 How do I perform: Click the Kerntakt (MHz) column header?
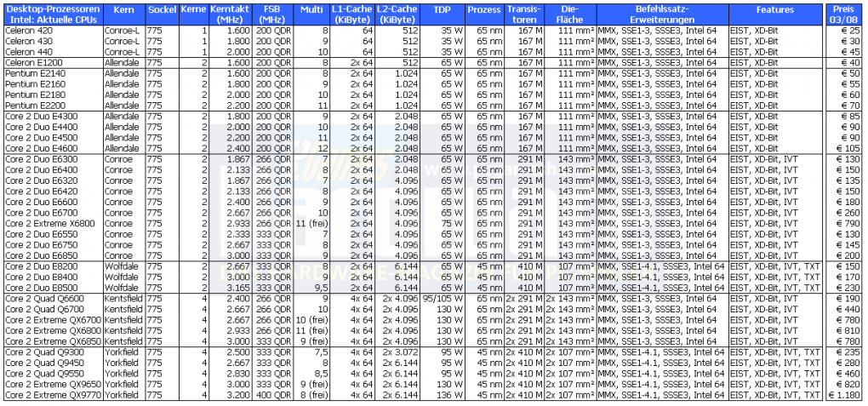point(231,14)
